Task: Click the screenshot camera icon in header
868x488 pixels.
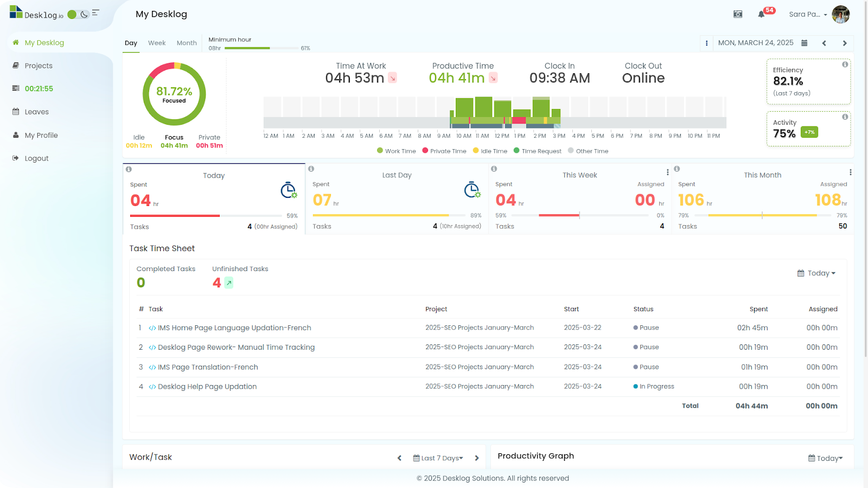Action: coord(738,14)
